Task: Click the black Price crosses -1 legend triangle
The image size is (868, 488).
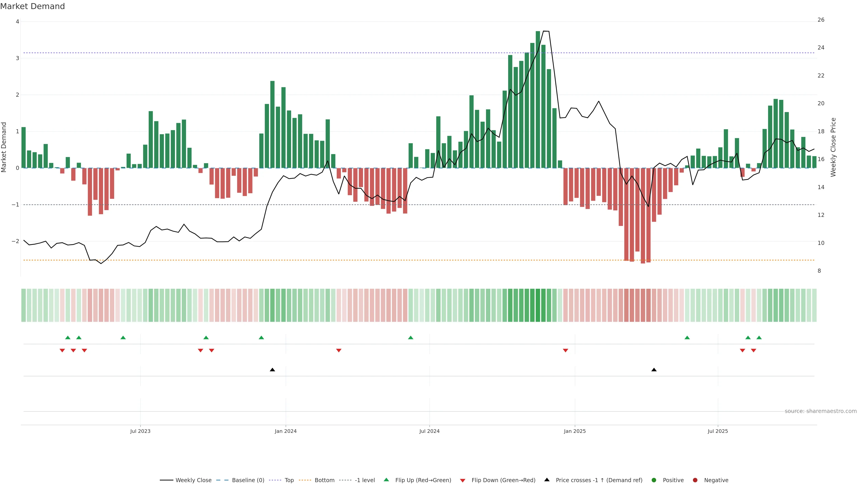Action: coord(547,480)
